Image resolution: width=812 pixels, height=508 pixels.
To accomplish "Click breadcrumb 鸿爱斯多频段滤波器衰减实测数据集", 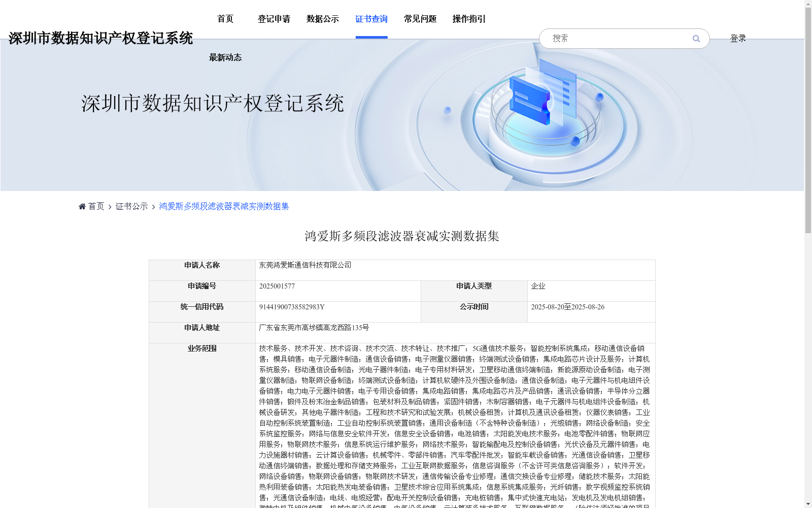I will coord(224,206).
